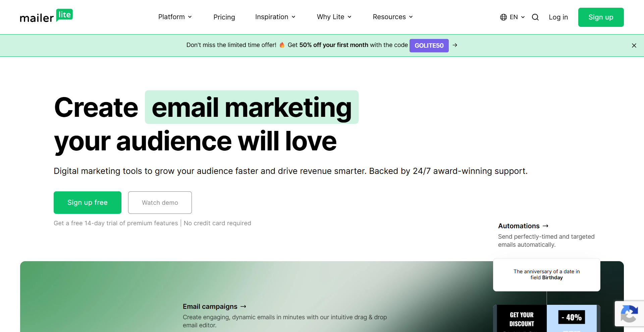Click the -40% discount label

tap(572, 317)
